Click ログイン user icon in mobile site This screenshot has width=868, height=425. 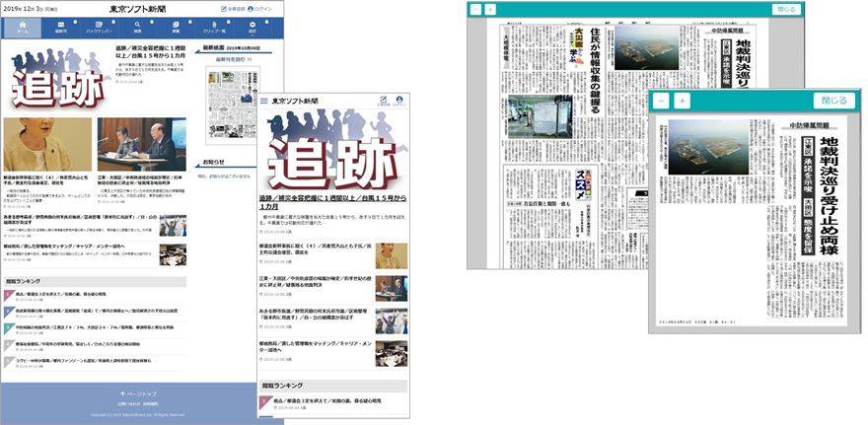tap(399, 101)
